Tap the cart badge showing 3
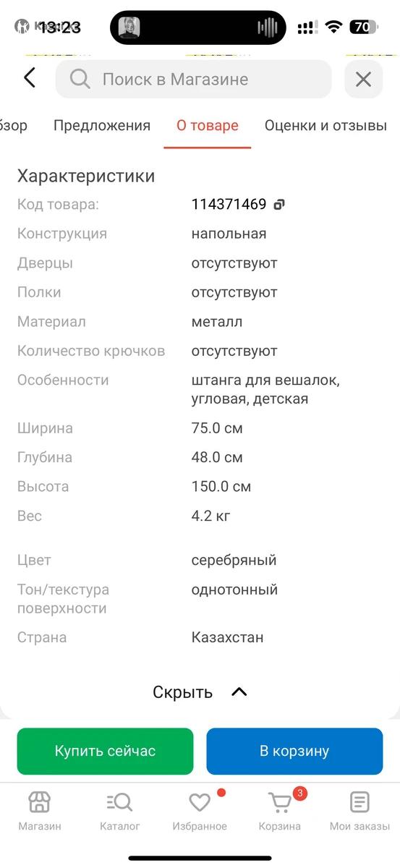400x868 pixels. pos(299,793)
